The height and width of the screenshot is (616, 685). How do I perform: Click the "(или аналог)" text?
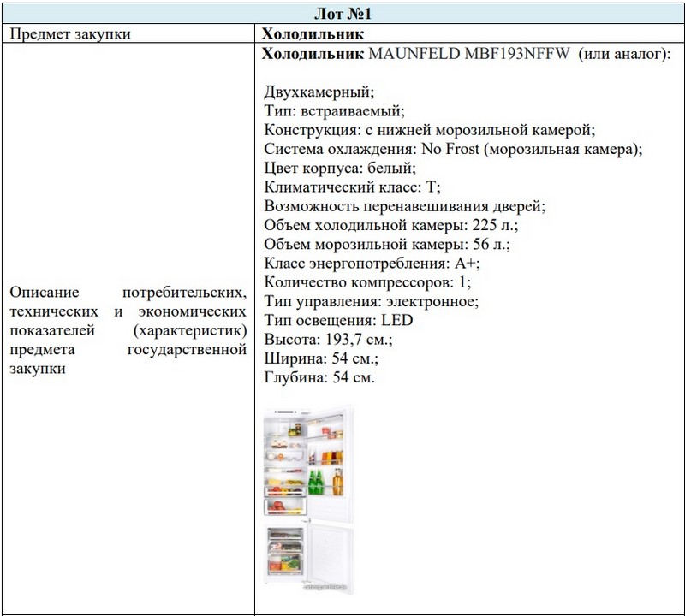625,53
